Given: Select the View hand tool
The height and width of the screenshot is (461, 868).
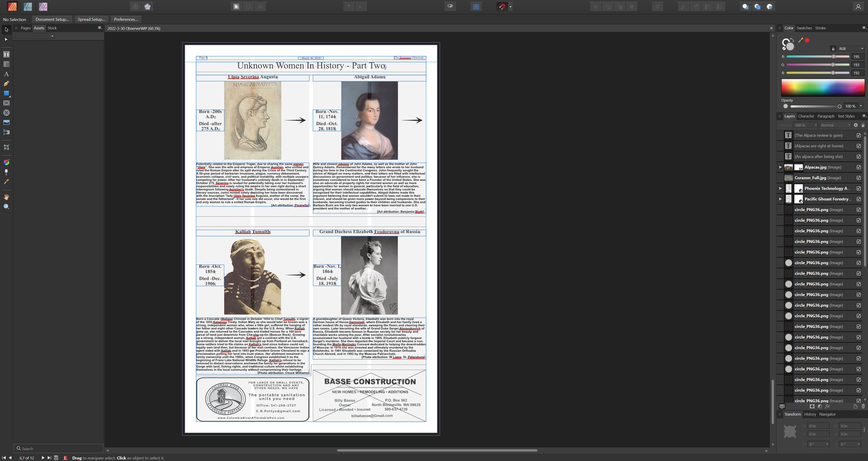Looking at the screenshot, I should point(6,197).
